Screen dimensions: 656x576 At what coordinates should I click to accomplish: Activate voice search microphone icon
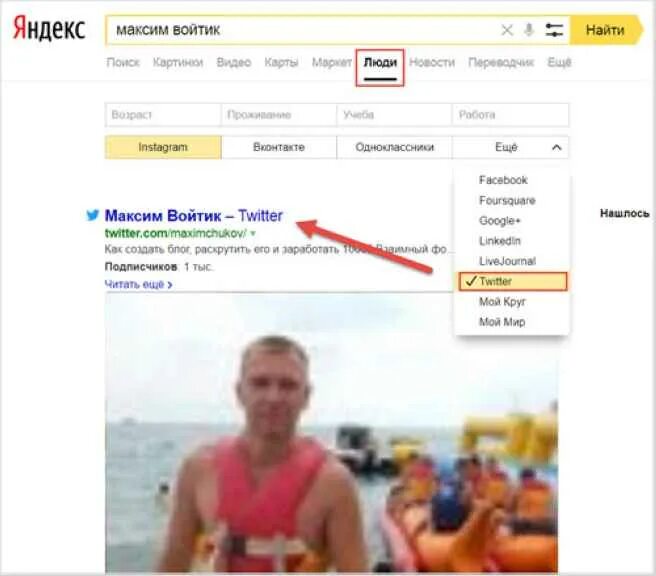pyautogui.click(x=529, y=30)
